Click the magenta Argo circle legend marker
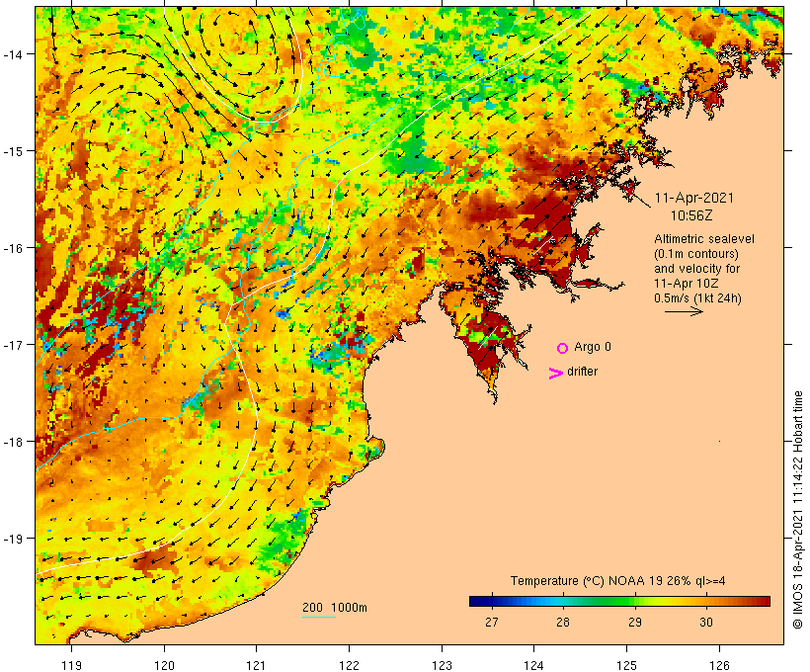The width and height of the screenshot is (810, 672). coord(563,348)
